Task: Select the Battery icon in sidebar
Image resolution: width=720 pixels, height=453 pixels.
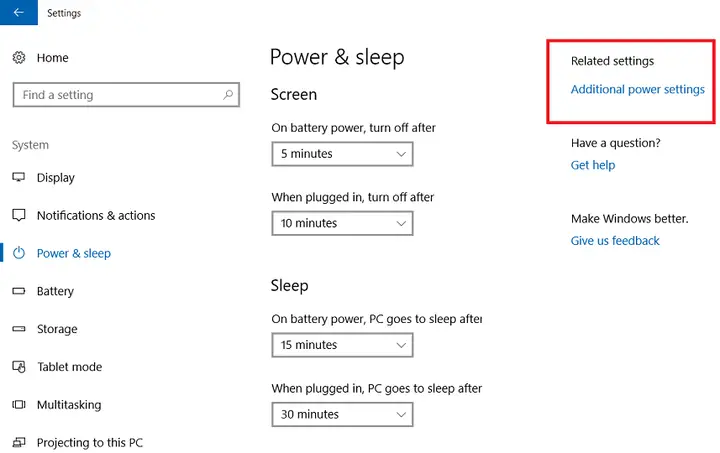Action: [19, 291]
